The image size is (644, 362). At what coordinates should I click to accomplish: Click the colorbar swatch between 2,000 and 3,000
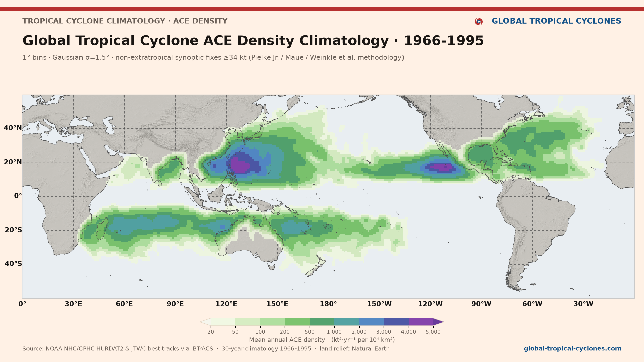pos(371,322)
